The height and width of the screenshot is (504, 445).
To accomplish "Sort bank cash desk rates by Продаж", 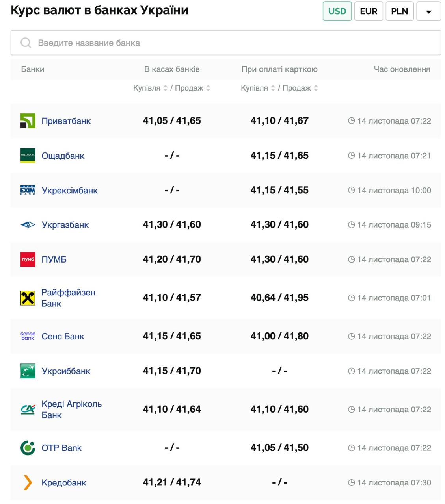I will tap(208, 88).
